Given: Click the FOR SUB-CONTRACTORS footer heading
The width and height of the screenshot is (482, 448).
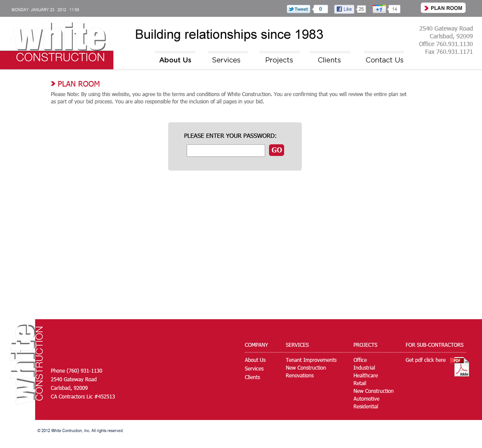Looking at the screenshot, I should click(434, 345).
